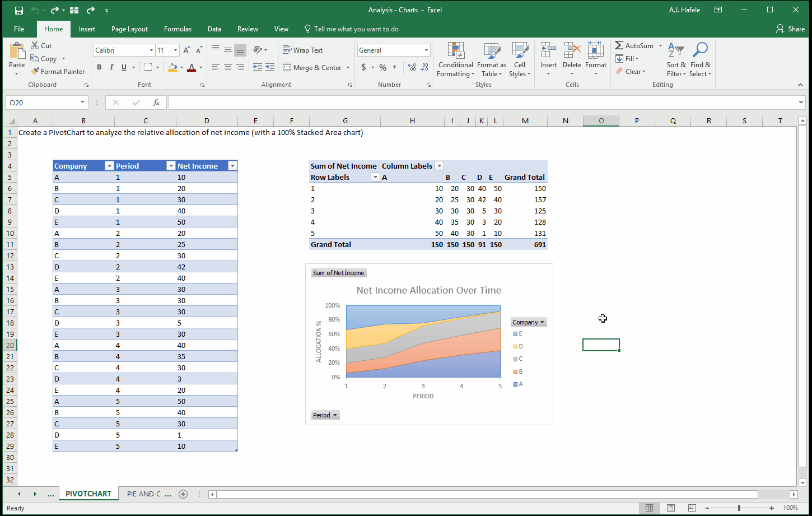812x516 pixels.
Task: Apply the red font color
Action: click(192, 67)
